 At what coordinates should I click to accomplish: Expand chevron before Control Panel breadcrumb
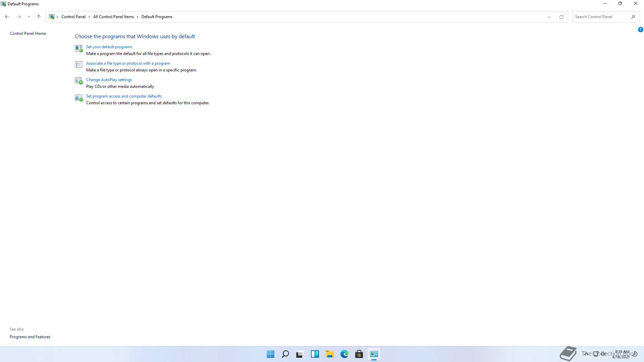click(58, 17)
